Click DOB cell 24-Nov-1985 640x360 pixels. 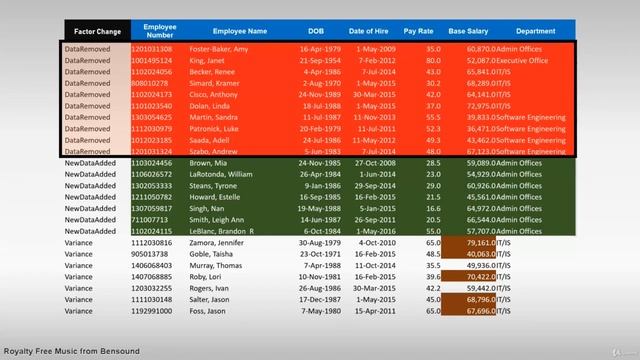(x=319, y=163)
